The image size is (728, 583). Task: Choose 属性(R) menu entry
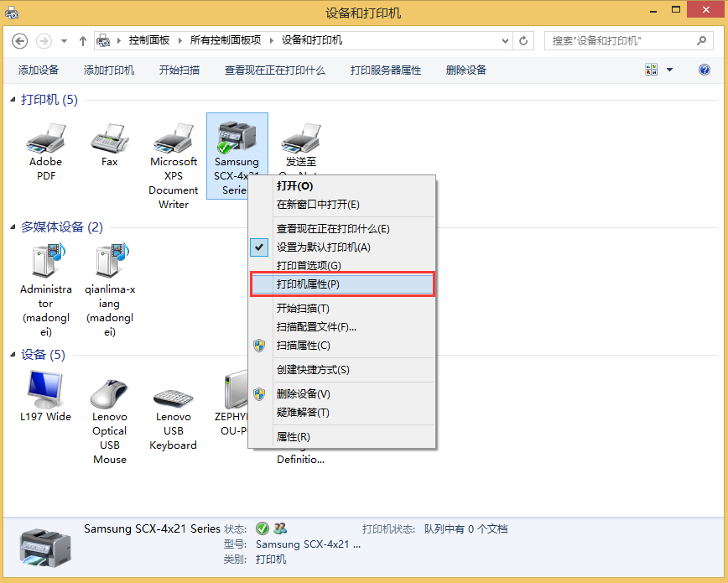coord(341,437)
